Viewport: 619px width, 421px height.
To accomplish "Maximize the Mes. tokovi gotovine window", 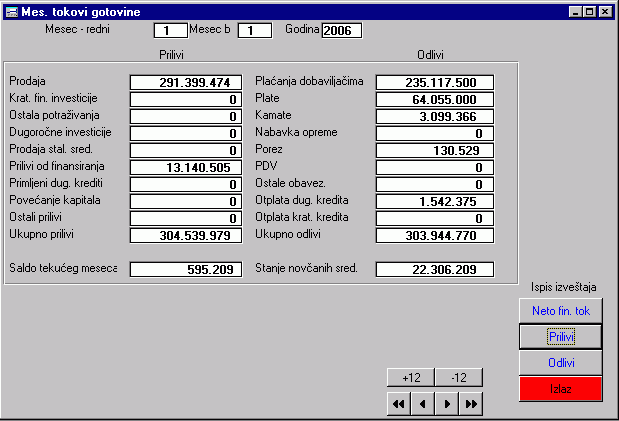I will click(589, 12).
